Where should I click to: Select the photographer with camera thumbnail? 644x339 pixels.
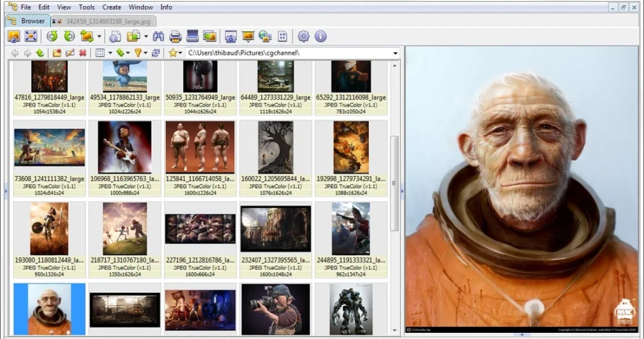[276, 309]
